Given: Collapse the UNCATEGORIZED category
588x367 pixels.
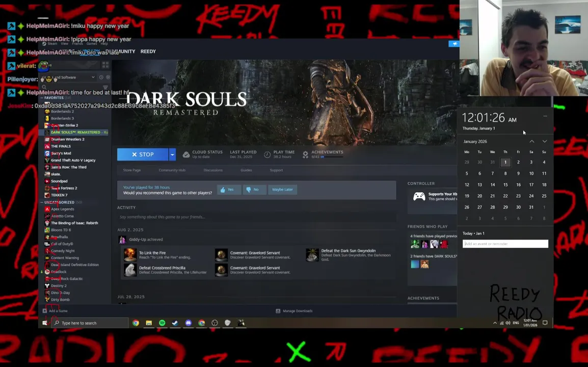Looking at the screenshot, I should [42, 202].
